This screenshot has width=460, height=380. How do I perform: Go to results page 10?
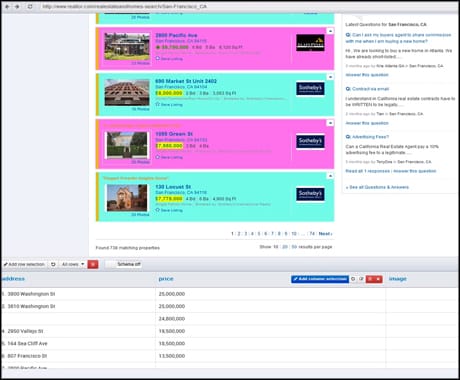[294, 234]
